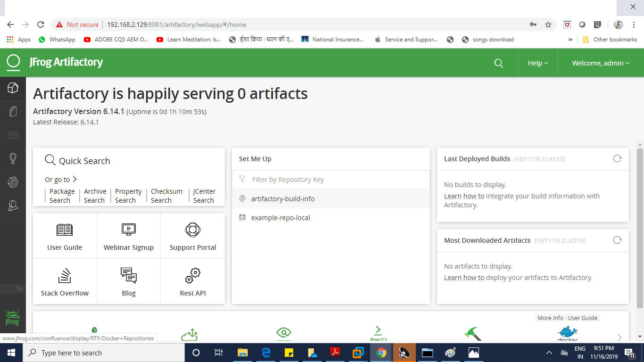
Task: Bookmark this page with the star icon
Action: pyautogui.click(x=548, y=25)
